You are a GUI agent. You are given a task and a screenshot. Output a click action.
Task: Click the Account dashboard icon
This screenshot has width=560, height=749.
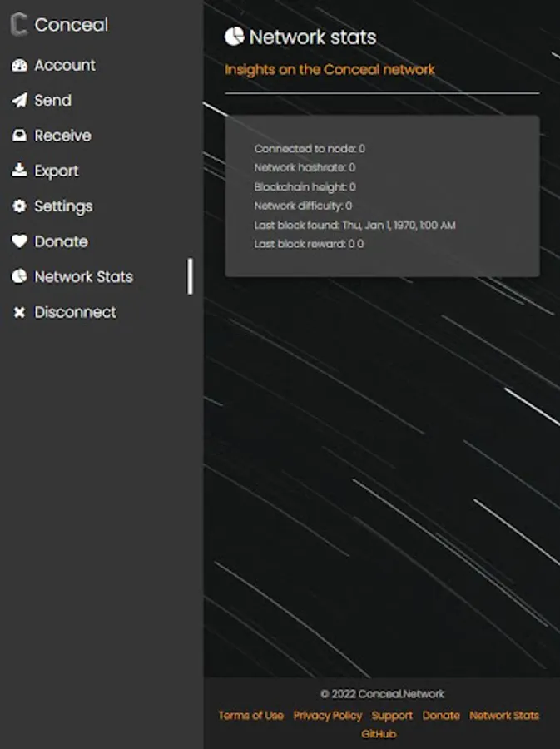pyautogui.click(x=19, y=66)
